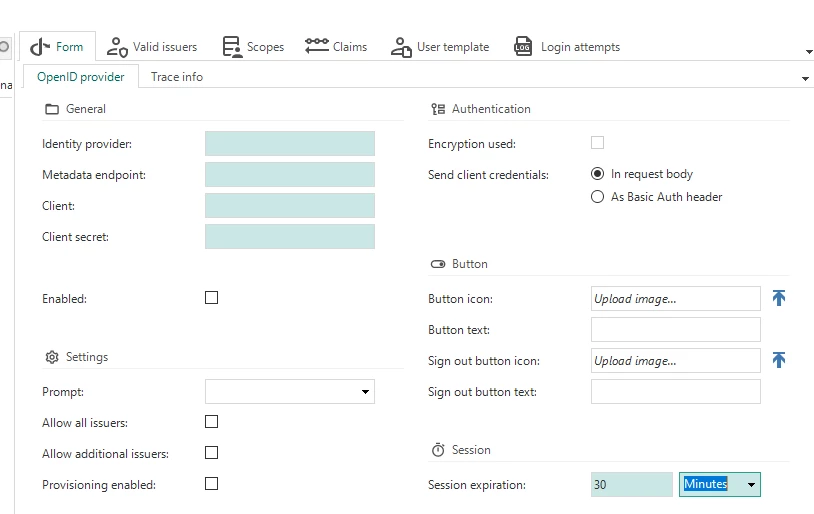Screen dimensions: 814x514
Task: Expand the tab overflow arrow at right
Action: click(805, 78)
